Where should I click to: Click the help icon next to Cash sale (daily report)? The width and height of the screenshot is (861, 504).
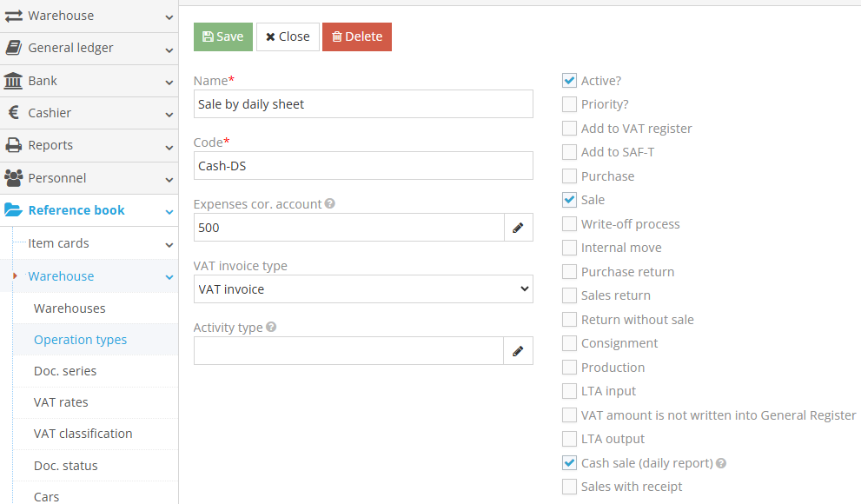tap(721, 463)
